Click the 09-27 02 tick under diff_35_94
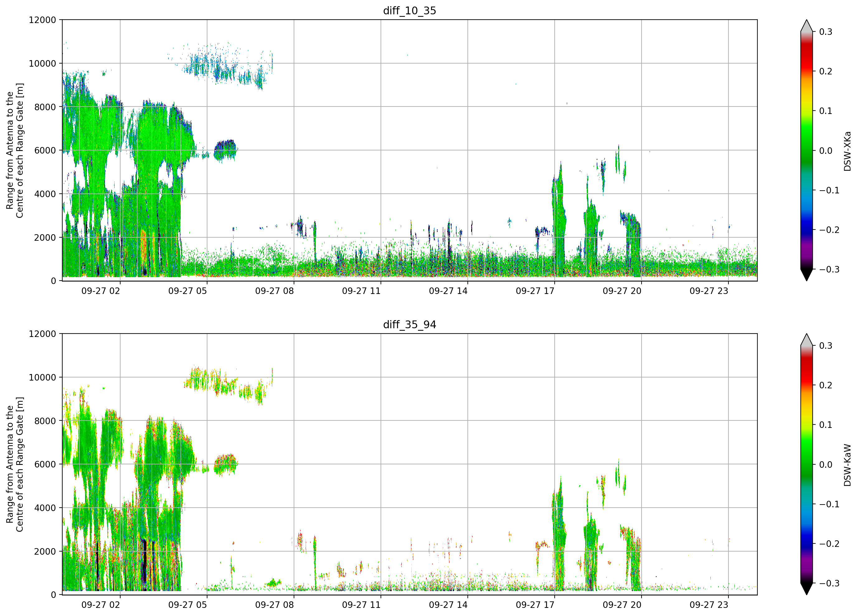This screenshot has height=616, width=858. (x=101, y=605)
